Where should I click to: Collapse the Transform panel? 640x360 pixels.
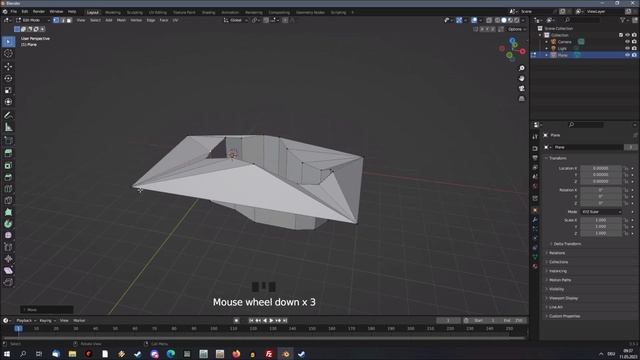click(558, 158)
